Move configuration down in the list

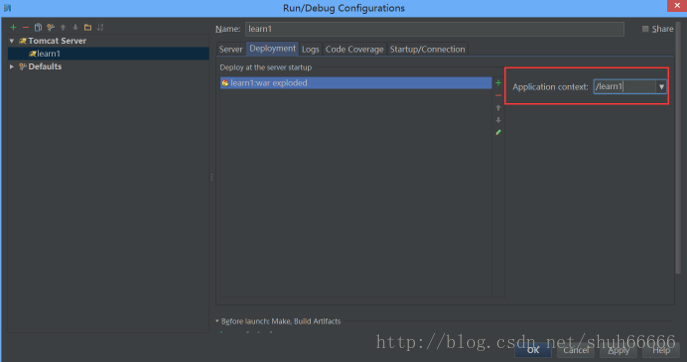[75, 28]
